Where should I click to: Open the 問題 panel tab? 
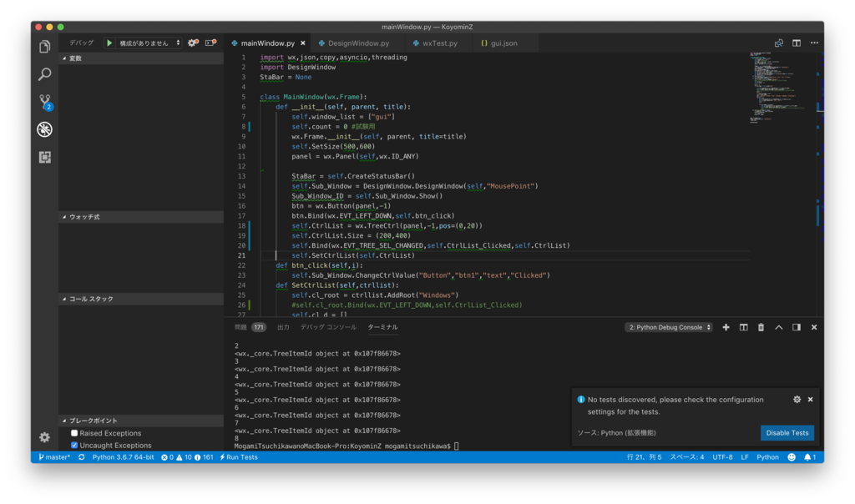tap(249, 327)
